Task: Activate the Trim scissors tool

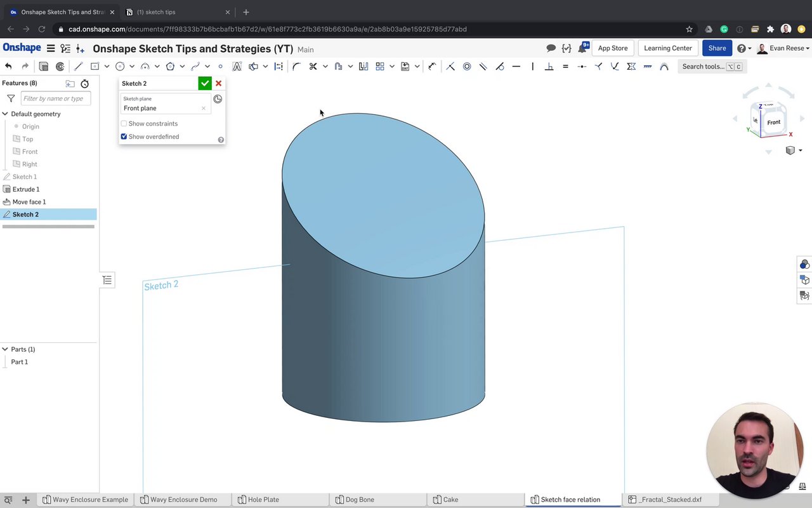Action: point(313,67)
